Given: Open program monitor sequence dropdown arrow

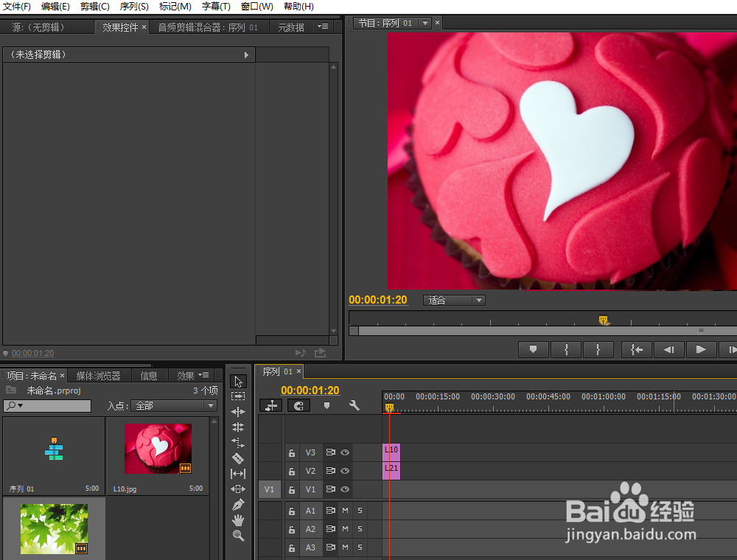Looking at the screenshot, I should point(425,23).
